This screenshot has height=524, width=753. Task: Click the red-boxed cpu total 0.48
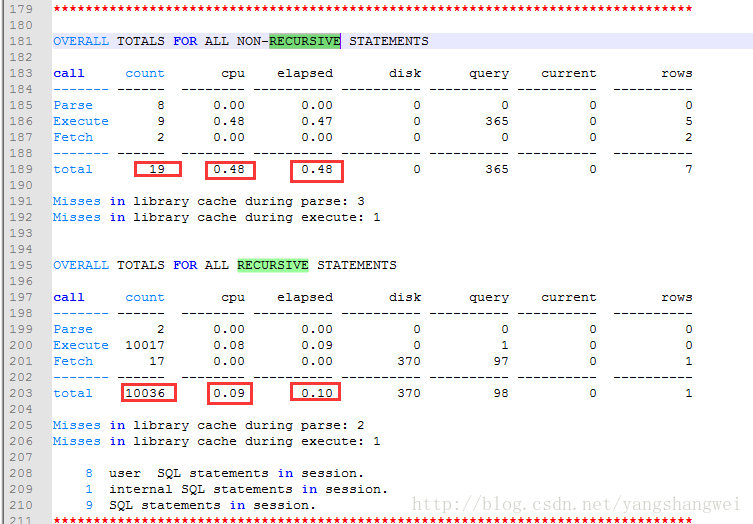click(x=229, y=169)
